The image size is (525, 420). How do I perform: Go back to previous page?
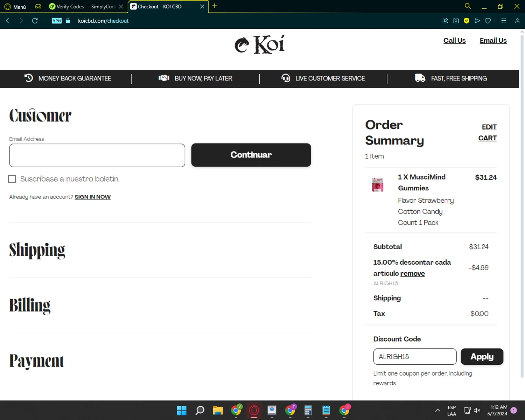pyautogui.click(x=7, y=21)
